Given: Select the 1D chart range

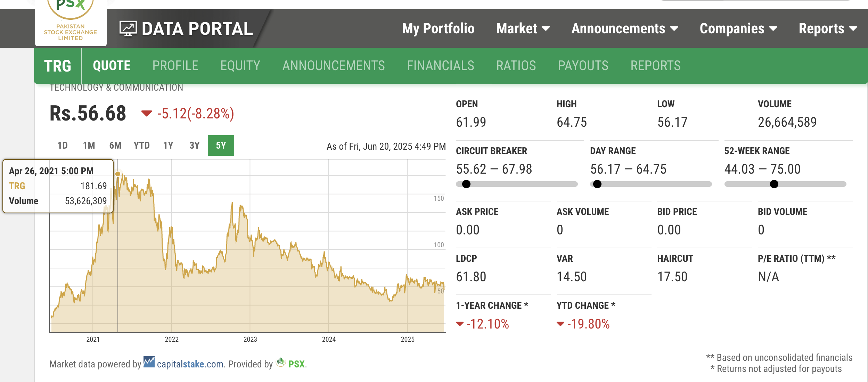Looking at the screenshot, I should [x=63, y=145].
